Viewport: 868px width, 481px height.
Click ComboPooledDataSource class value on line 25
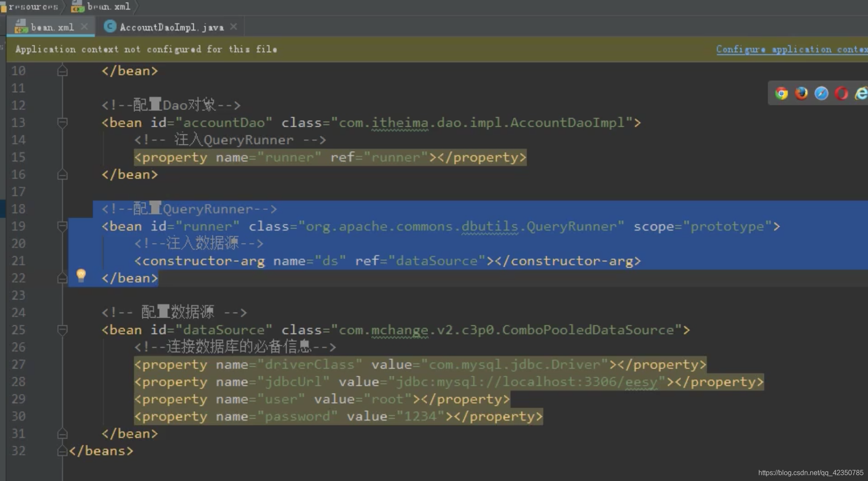[x=506, y=330]
